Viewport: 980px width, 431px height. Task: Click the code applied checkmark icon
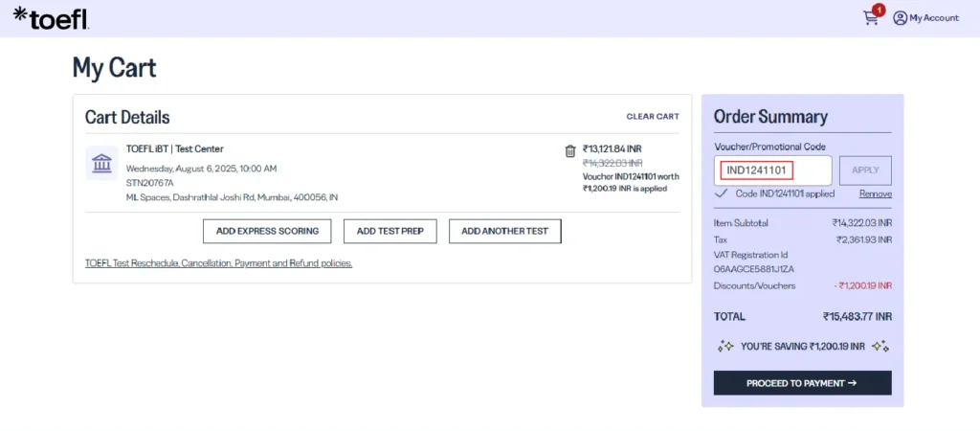pyautogui.click(x=723, y=193)
